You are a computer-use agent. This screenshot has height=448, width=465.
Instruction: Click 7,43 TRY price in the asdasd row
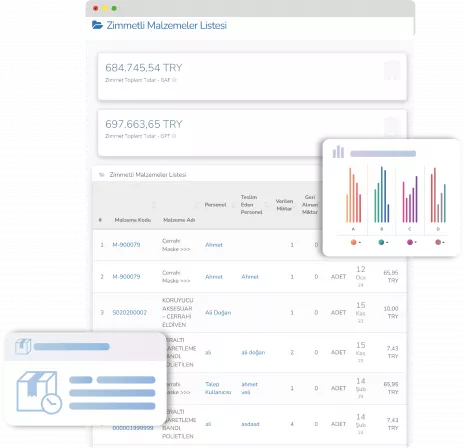pyautogui.click(x=392, y=424)
